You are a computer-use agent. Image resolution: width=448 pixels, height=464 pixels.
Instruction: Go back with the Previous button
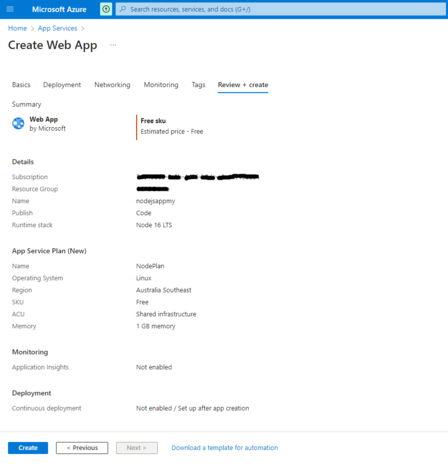click(x=82, y=448)
